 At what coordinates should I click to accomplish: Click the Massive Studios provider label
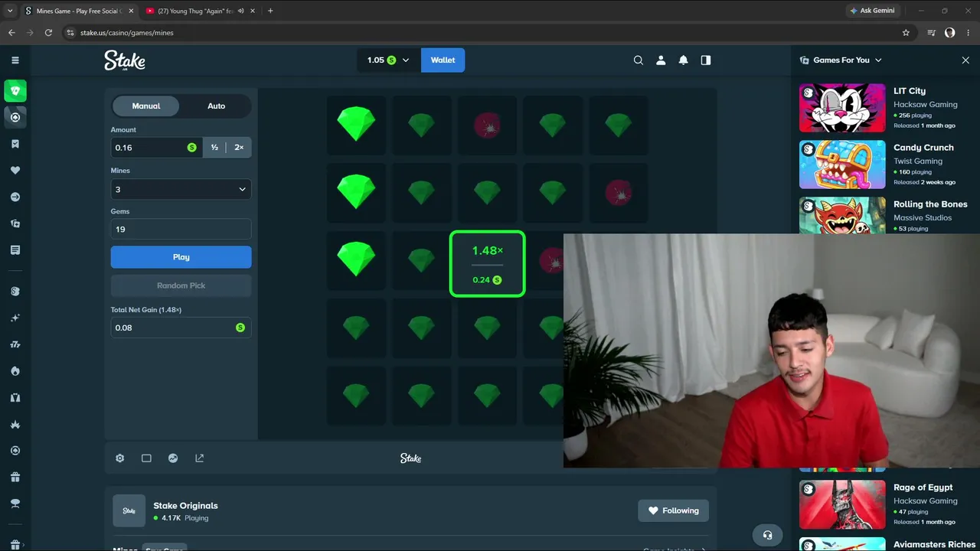[923, 218]
